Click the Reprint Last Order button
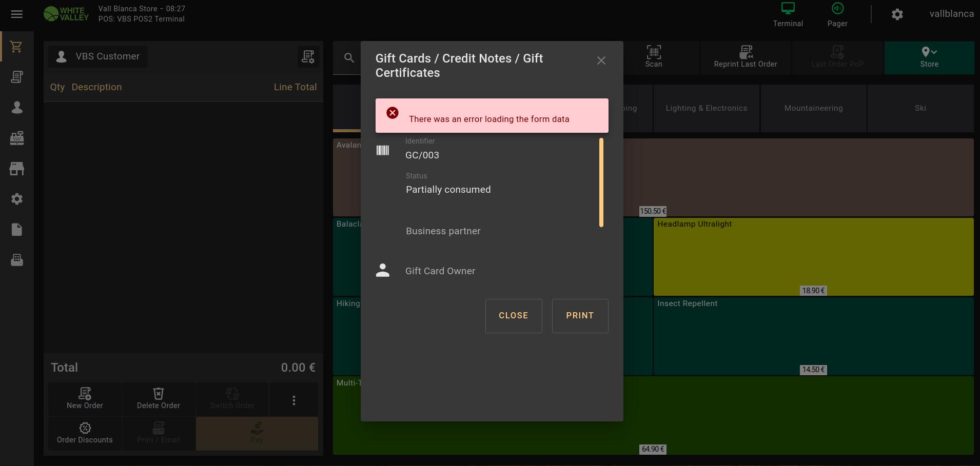The image size is (980, 466). pyautogui.click(x=745, y=57)
